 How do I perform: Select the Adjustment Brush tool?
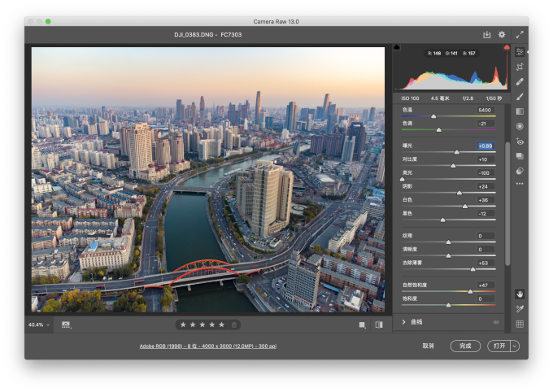pos(520,97)
